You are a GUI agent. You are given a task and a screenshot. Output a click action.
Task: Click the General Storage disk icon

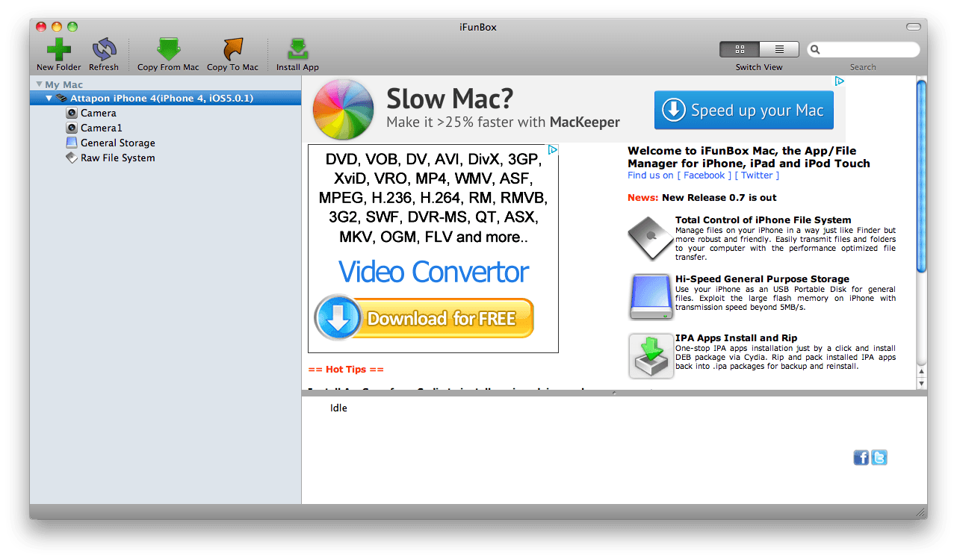coord(72,143)
